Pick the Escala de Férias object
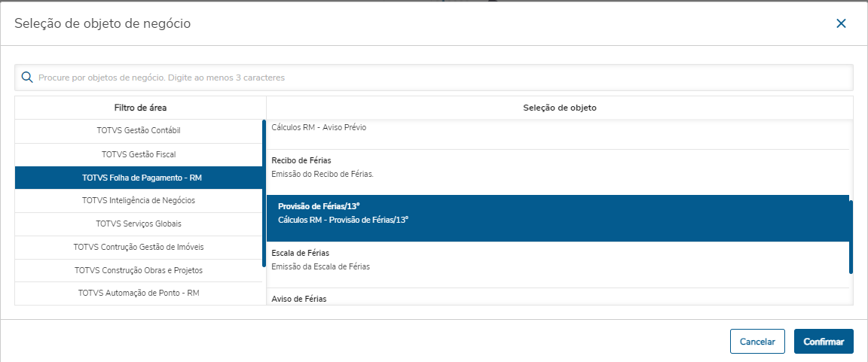Screen dimensions: 868x362 point(558,260)
